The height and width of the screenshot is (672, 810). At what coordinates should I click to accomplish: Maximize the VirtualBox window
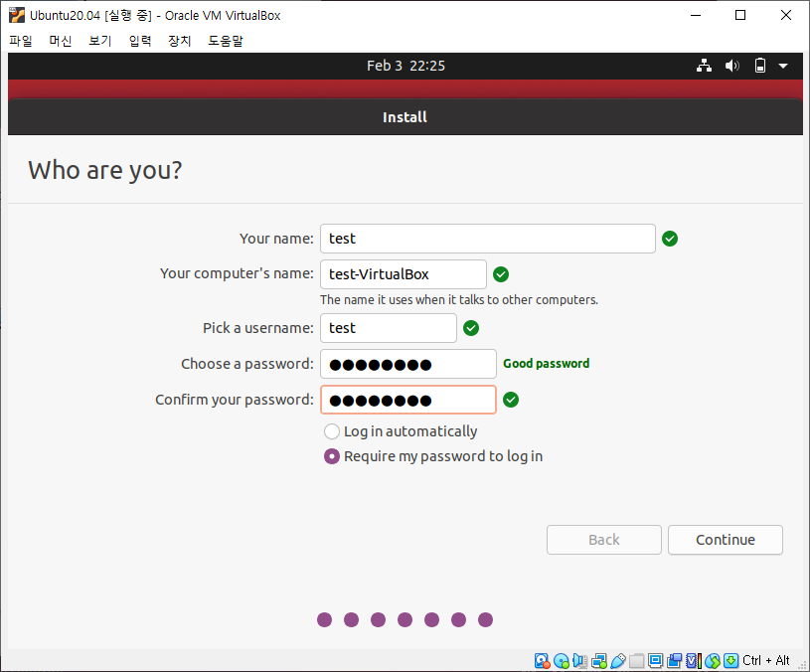pos(740,15)
